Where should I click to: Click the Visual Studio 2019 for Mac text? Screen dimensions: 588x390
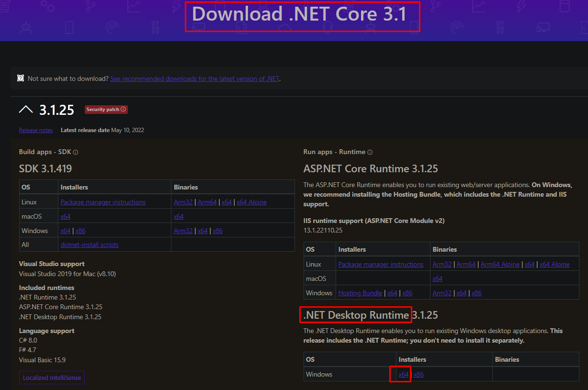67,274
